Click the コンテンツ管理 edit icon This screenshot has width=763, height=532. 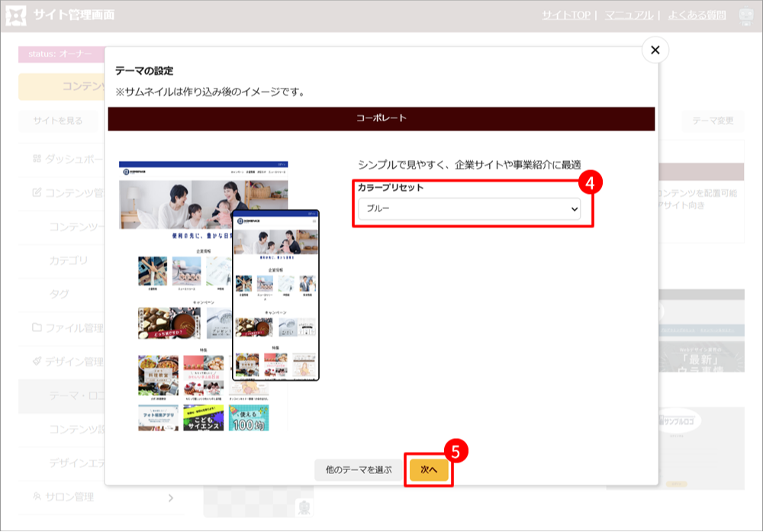pos(36,192)
